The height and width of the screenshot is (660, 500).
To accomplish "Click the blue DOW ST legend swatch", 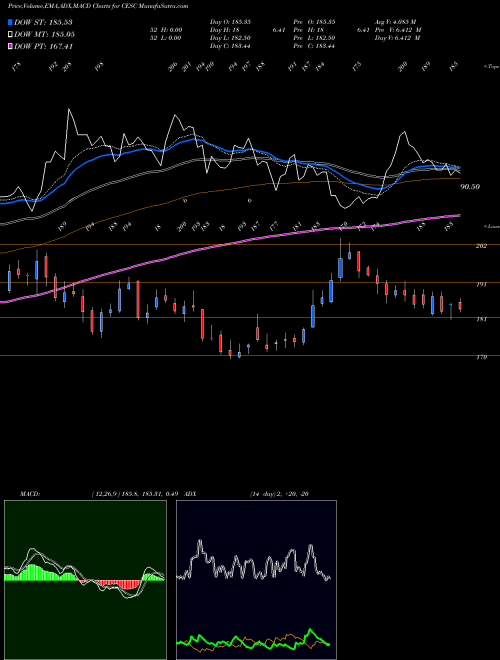I will point(10,22).
